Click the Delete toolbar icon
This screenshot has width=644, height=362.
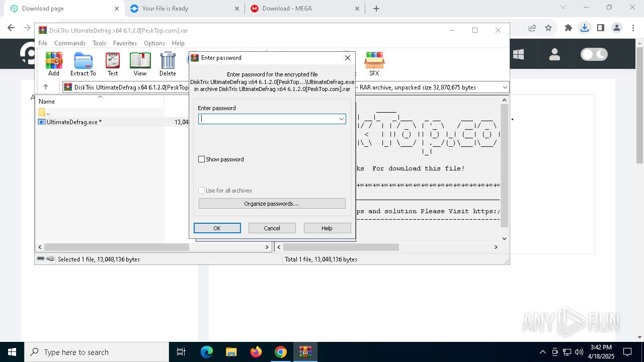(168, 64)
